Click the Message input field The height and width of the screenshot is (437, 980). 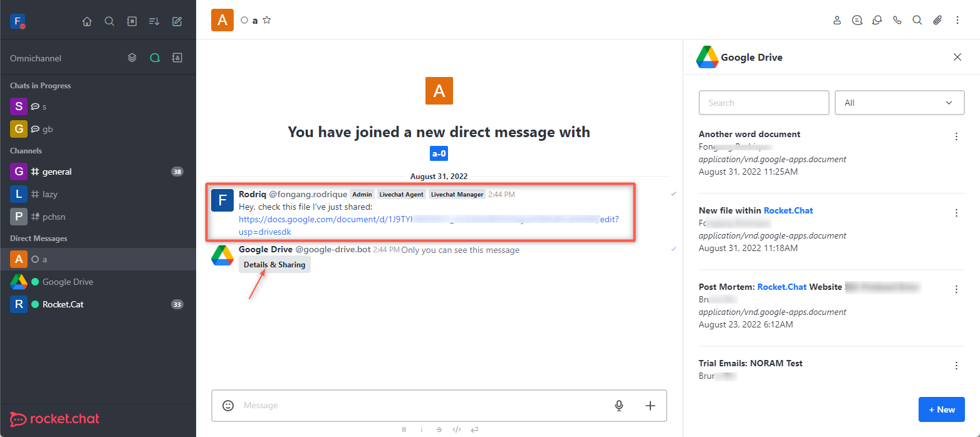click(x=423, y=406)
